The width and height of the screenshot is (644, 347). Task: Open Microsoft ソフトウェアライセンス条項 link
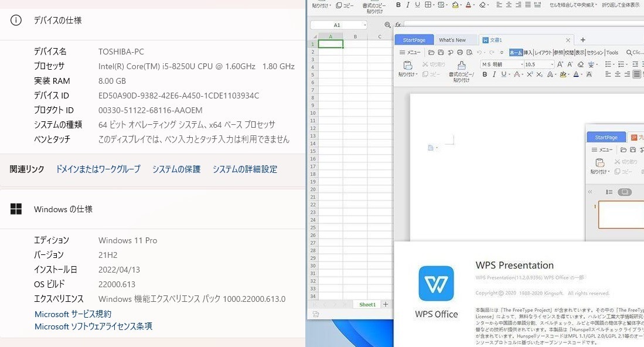tap(93, 326)
